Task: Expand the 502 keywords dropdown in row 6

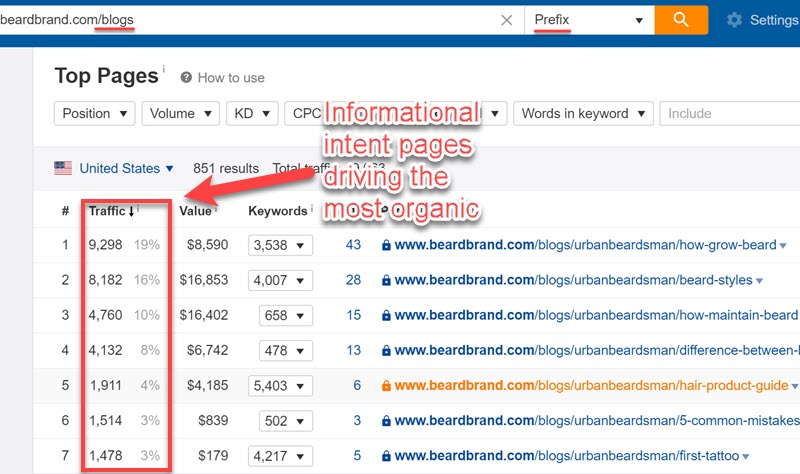Action: click(x=285, y=421)
